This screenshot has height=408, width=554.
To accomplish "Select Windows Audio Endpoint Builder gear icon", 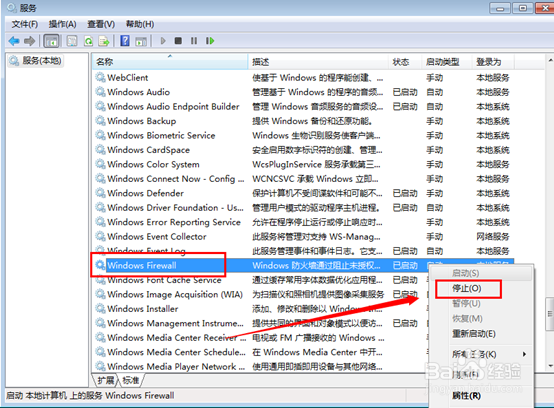I will pos(100,106).
